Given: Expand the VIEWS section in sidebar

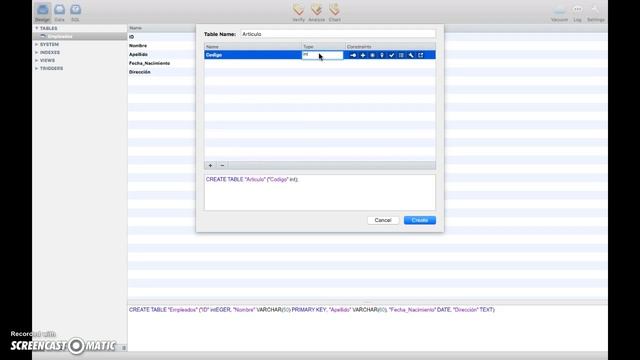Looking at the screenshot, I should pyautogui.click(x=36, y=60).
